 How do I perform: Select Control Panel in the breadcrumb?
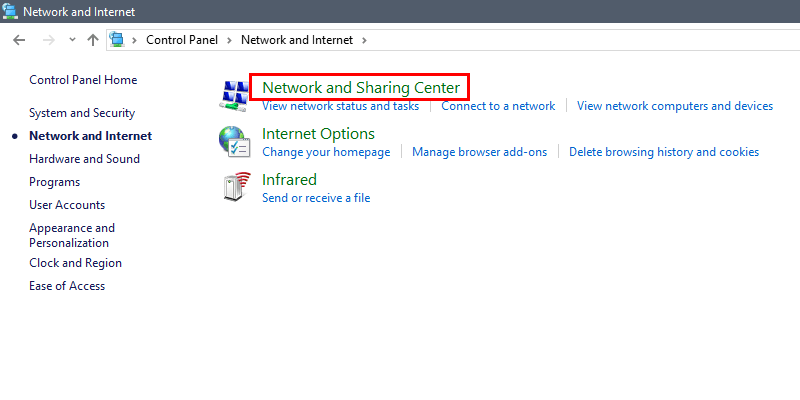point(182,40)
